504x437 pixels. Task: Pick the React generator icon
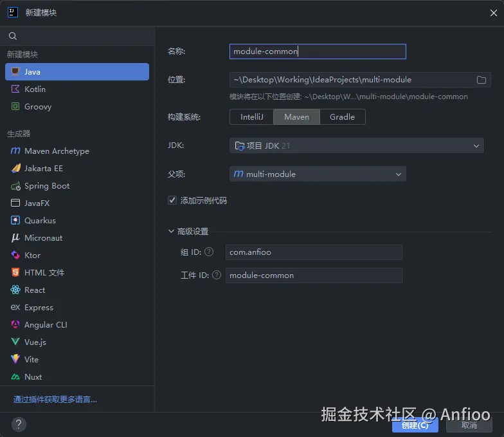[15, 290]
